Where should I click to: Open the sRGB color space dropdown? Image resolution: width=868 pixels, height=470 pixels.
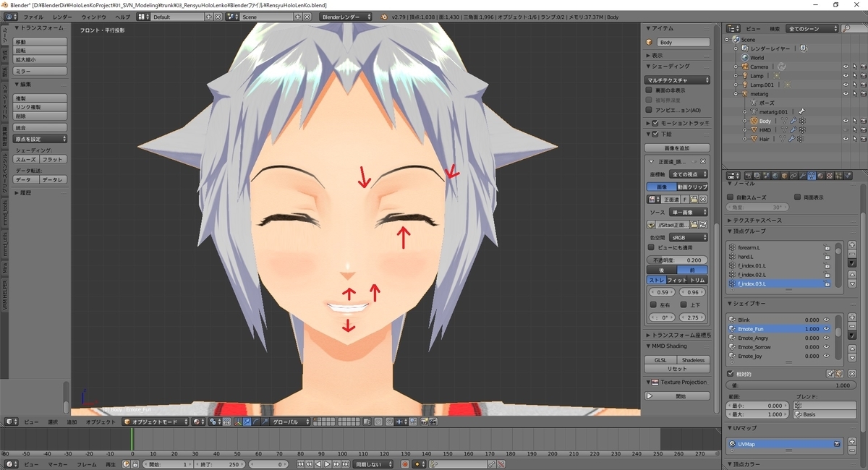click(x=689, y=237)
